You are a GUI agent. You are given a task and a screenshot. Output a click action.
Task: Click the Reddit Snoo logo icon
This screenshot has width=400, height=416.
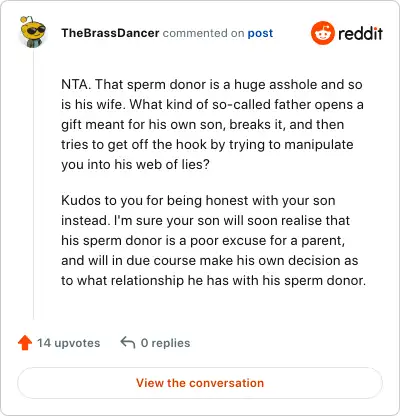322,33
